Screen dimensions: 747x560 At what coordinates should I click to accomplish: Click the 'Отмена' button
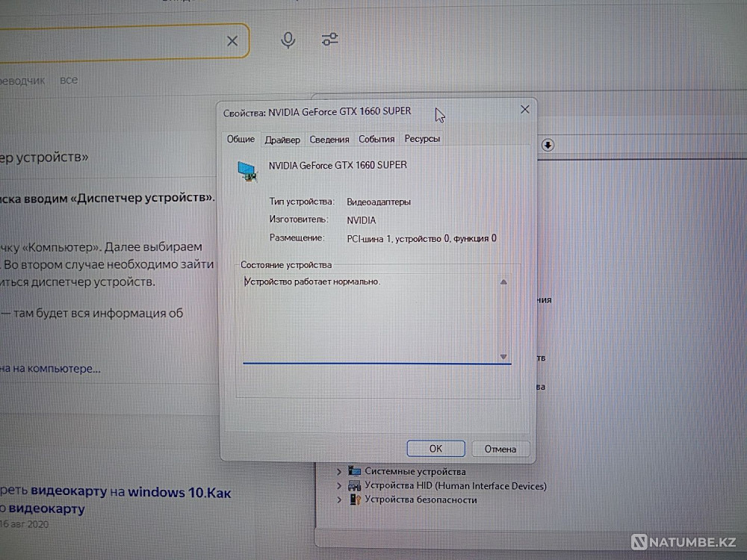(x=500, y=449)
